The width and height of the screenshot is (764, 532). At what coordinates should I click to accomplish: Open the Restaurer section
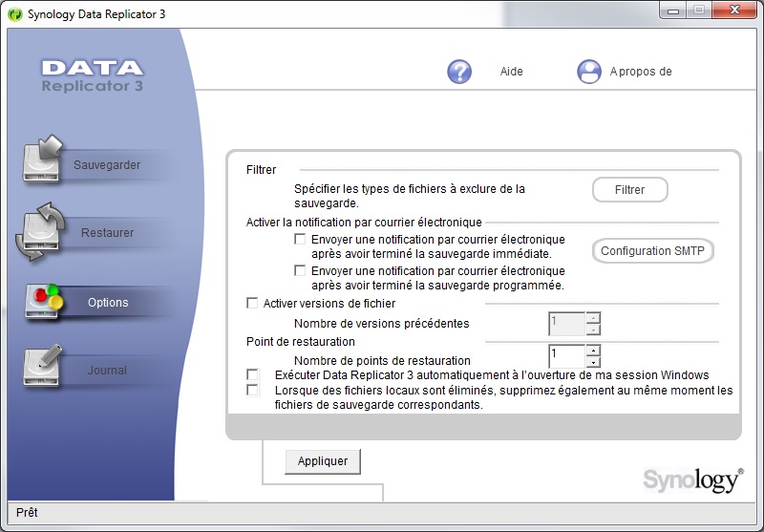point(107,233)
